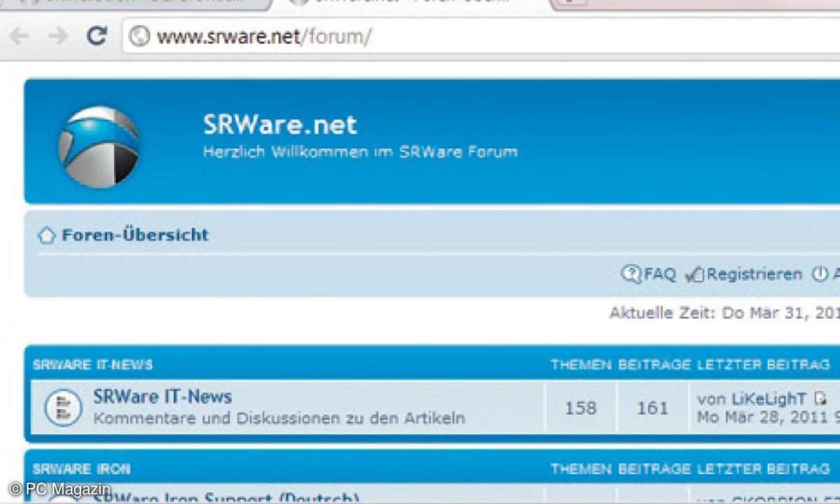Click the SRWARE IRON category header
Image resolution: width=840 pixels, height=504 pixels.
click(x=81, y=468)
